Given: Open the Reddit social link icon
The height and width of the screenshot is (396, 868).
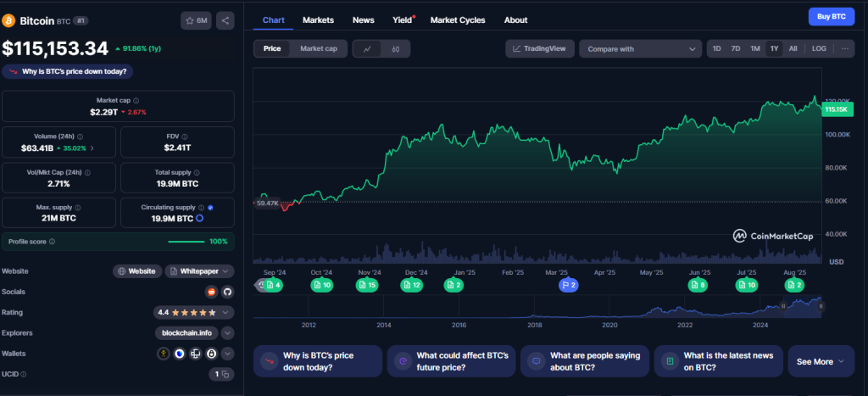Looking at the screenshot, I should (x=211, y=292).
